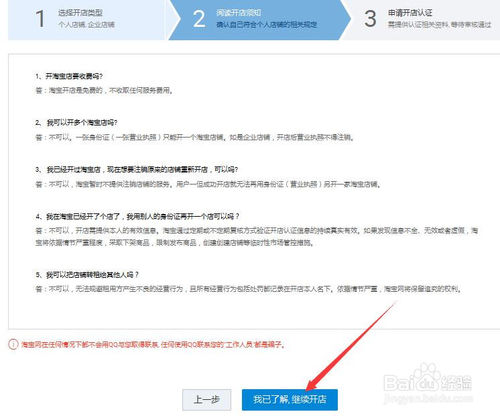Click subtitle 确认自己符合个人店铺的相关规定
Image resolution: width=500 pixels, height=416 pixels.
tap(266, 24)
